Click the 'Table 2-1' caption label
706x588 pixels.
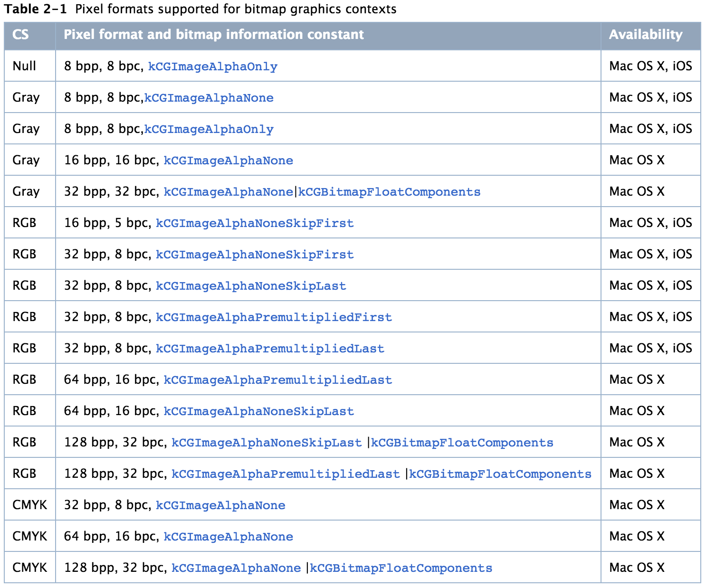(x=35, y=9)
